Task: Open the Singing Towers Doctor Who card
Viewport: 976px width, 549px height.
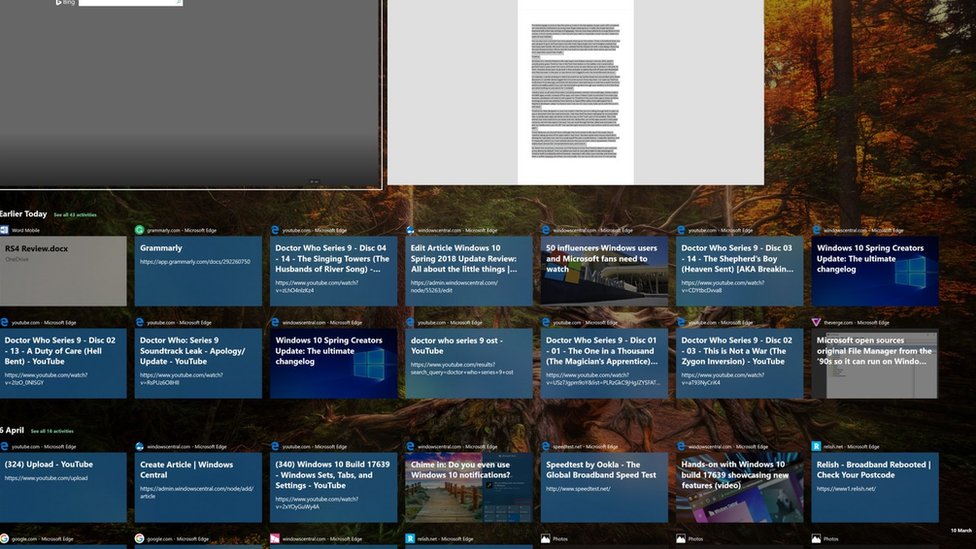Action: (x=333, y=271)
